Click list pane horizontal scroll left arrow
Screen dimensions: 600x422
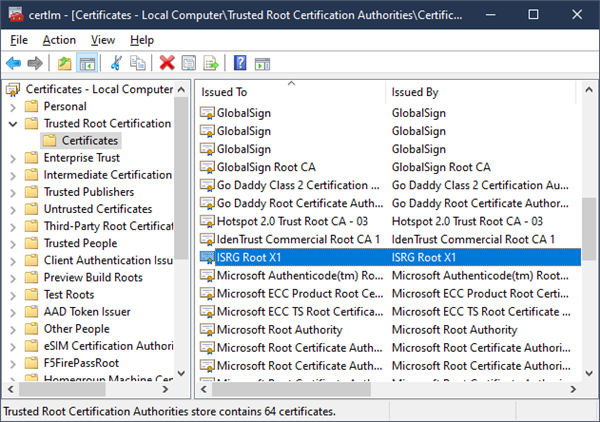tap(204, 389)
